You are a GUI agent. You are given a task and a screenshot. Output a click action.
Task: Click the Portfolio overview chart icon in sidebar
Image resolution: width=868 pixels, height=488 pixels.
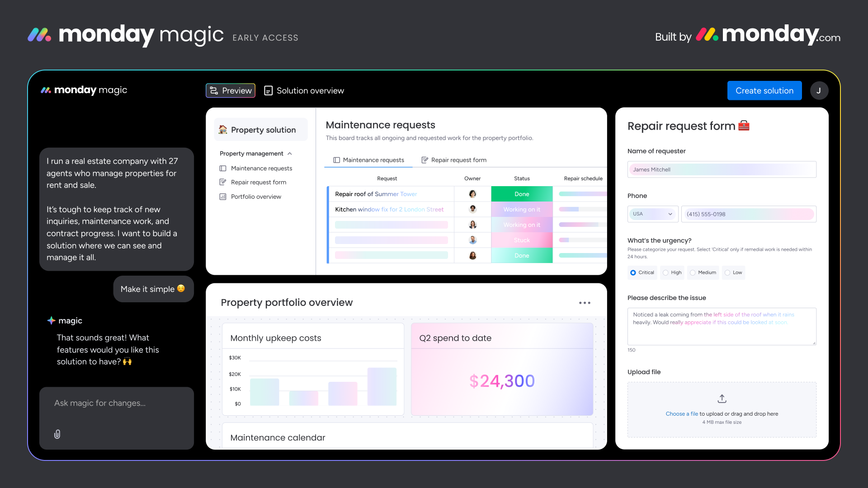(x=223, y=197)
